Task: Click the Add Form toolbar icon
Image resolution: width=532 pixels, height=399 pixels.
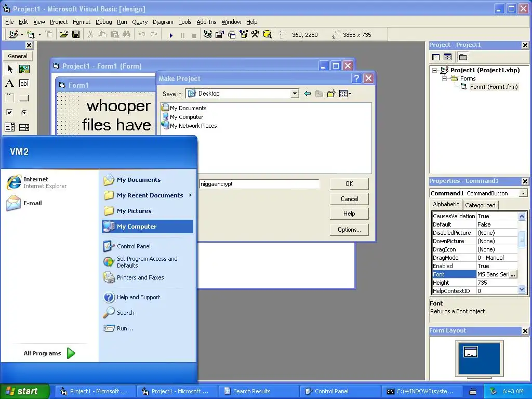Action: tap(31, 35)
